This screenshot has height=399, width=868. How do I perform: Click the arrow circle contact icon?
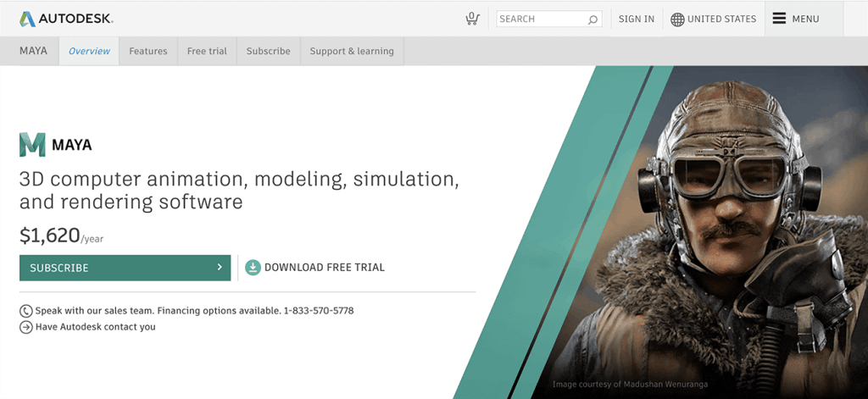(26, 327)
